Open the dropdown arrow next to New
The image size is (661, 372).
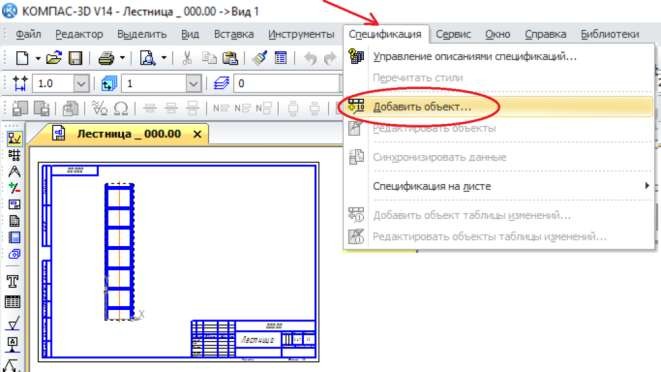coord(38,58)
